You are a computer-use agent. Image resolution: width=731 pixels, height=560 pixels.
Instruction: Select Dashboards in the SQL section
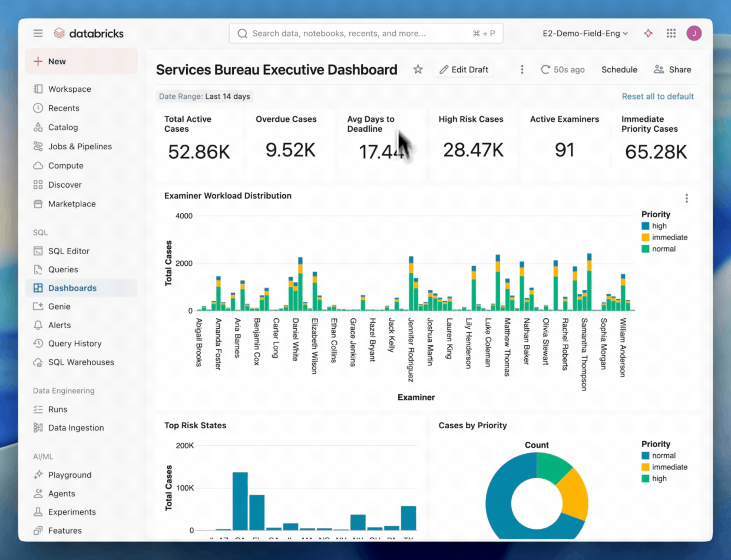(72, 288)
